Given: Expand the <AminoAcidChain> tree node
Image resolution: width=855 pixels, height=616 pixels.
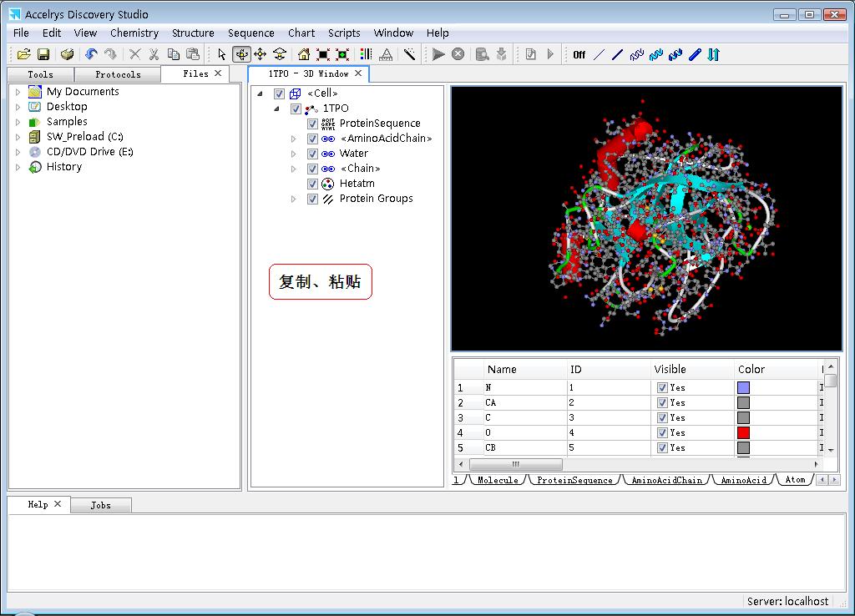Looking at the screenshot, I should pos(293,139).
